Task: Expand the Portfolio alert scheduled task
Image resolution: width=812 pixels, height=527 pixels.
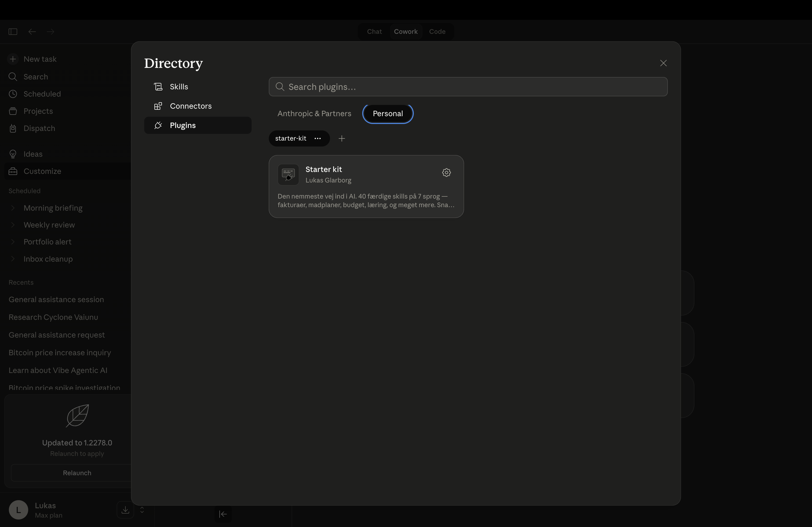Action: [x=13, y=242]
